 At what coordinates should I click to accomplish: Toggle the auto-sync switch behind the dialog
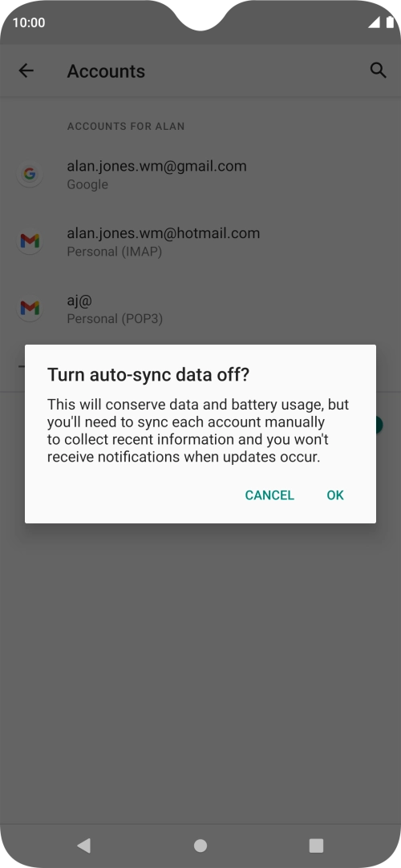(x=379, y=425)
